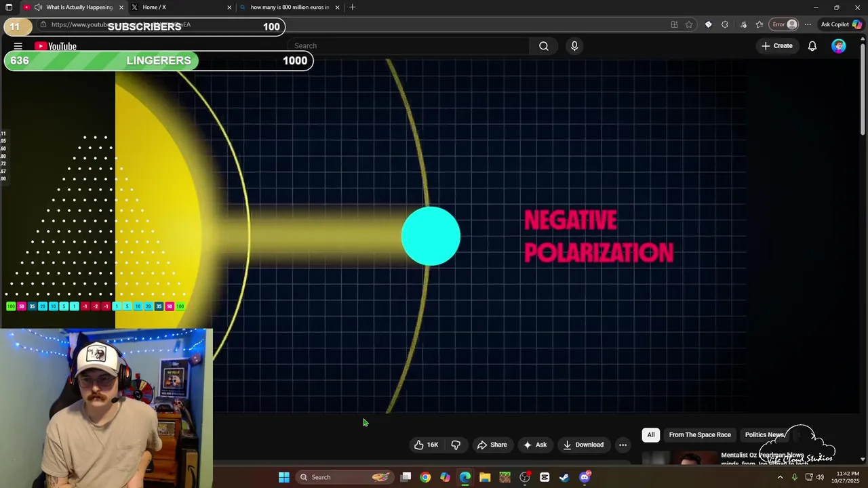Open the Edge favorites list icon

(759, 24)
